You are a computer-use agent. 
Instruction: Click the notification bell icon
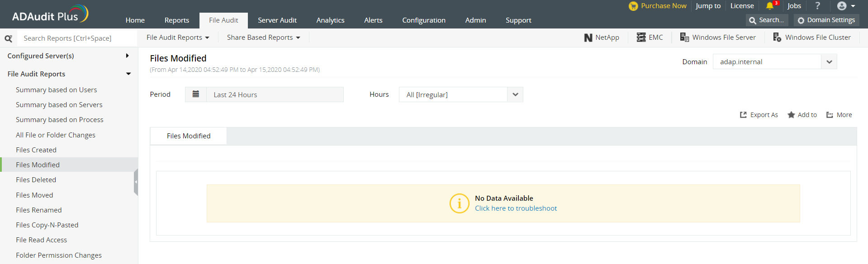click(x=769, y=6)
